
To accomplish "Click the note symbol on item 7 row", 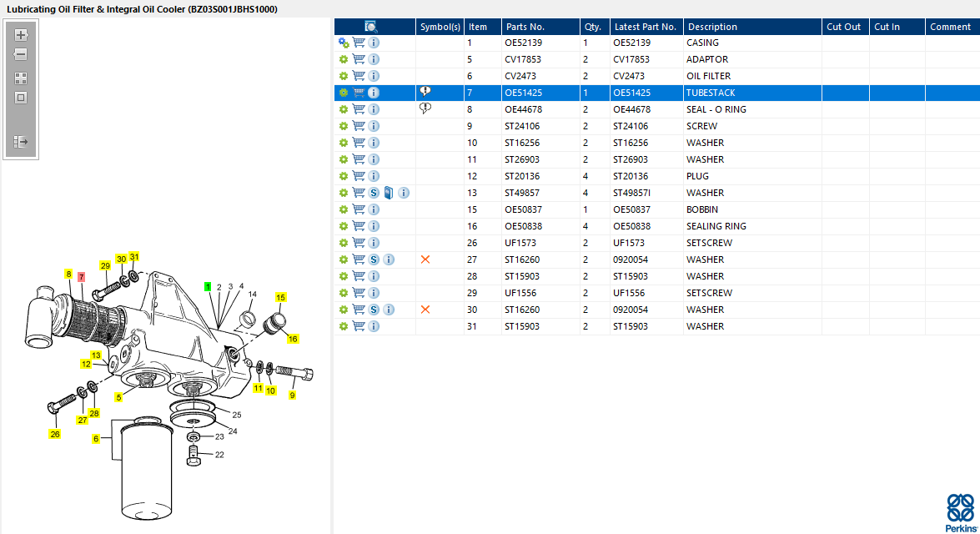I will pos(425,92).
